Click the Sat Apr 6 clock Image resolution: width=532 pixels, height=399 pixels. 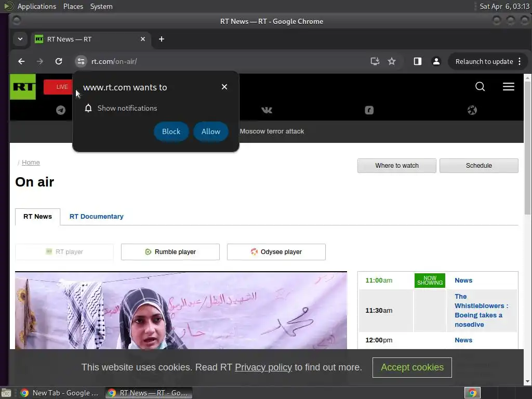[x=504, y=6]
